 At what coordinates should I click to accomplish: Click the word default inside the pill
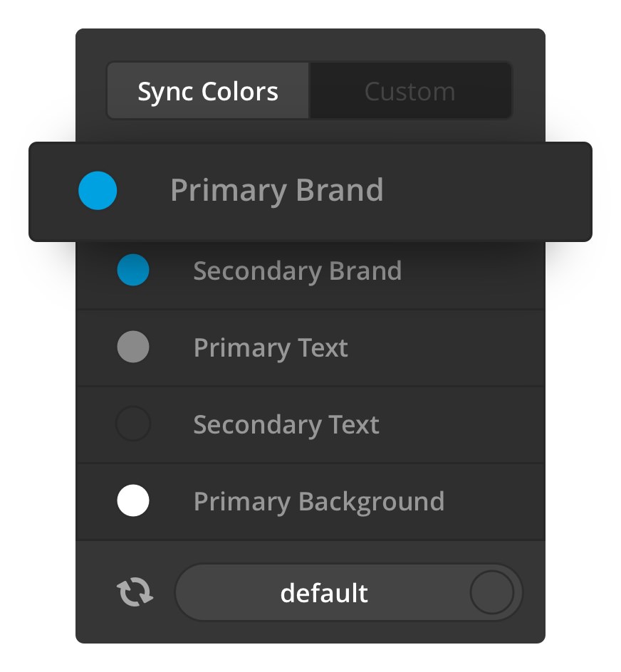tap(324, 593)
